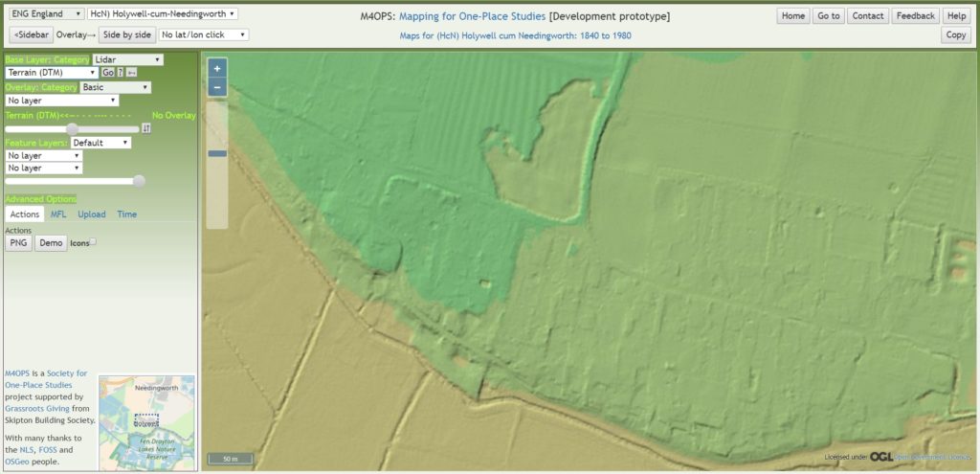The width and height of the screenshot is (980, 474).
Task: Switch to the Upload tab
Action: [92, 214]
